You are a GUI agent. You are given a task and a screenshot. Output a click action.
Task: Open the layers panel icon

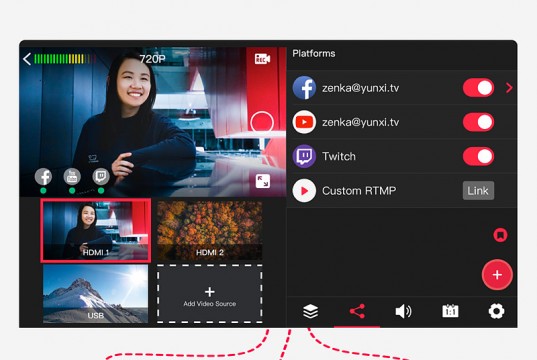(x=311, y=311)
